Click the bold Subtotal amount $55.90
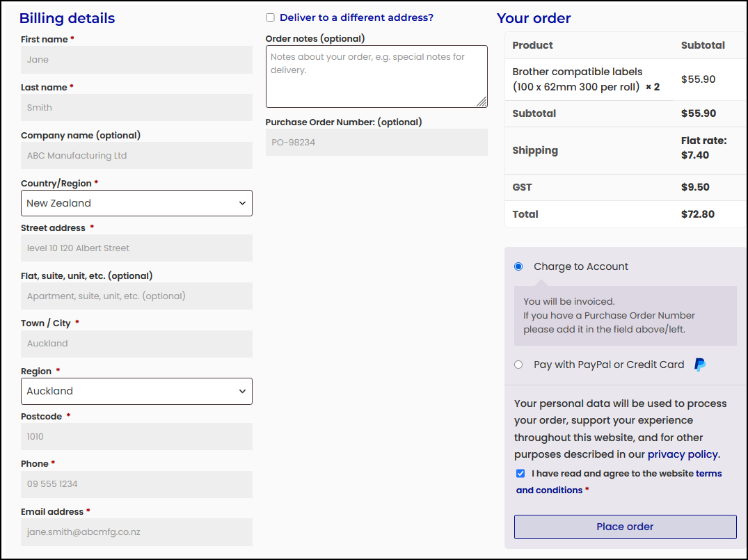 [x=699, y=113]
